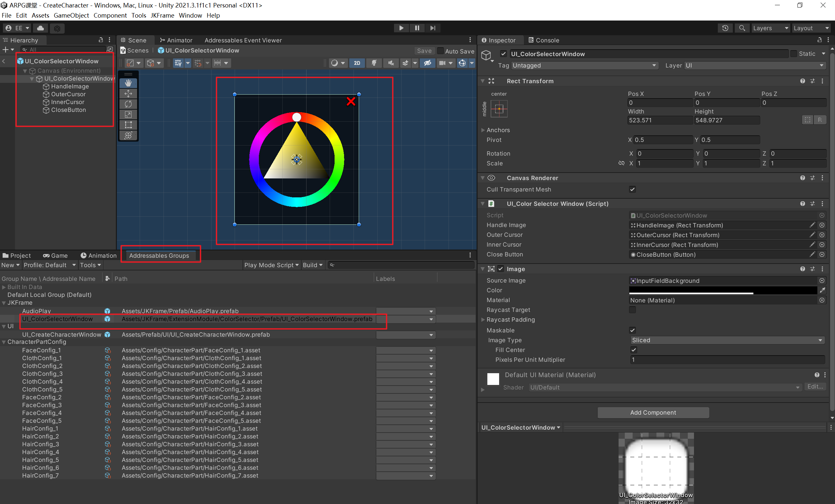The image size is (835, 504).
Task: Open Addressables Event Viewer tab
Action: coord(243,40)
